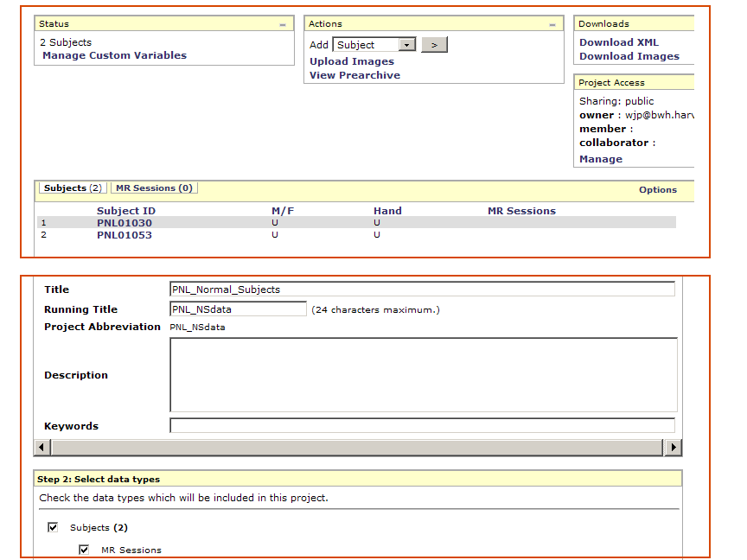Toggle the MR Sessions checkbox

[84, 550]
